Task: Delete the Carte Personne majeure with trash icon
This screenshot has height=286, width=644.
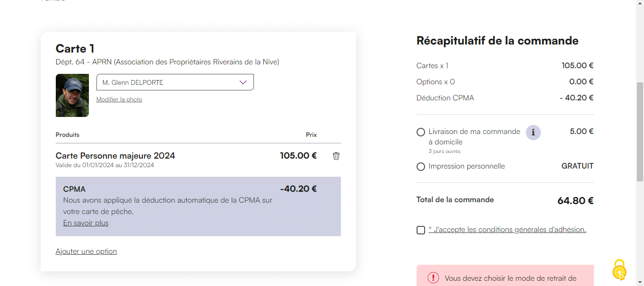Action: 336,156
